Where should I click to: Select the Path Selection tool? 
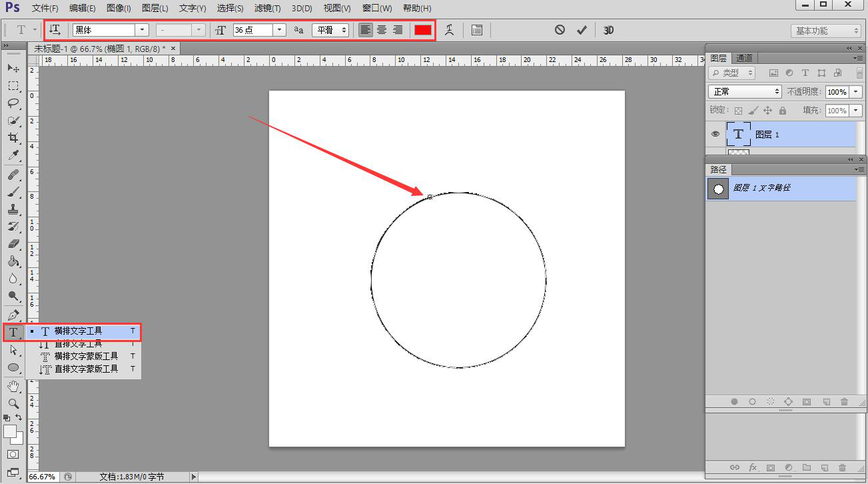point(13,349)
